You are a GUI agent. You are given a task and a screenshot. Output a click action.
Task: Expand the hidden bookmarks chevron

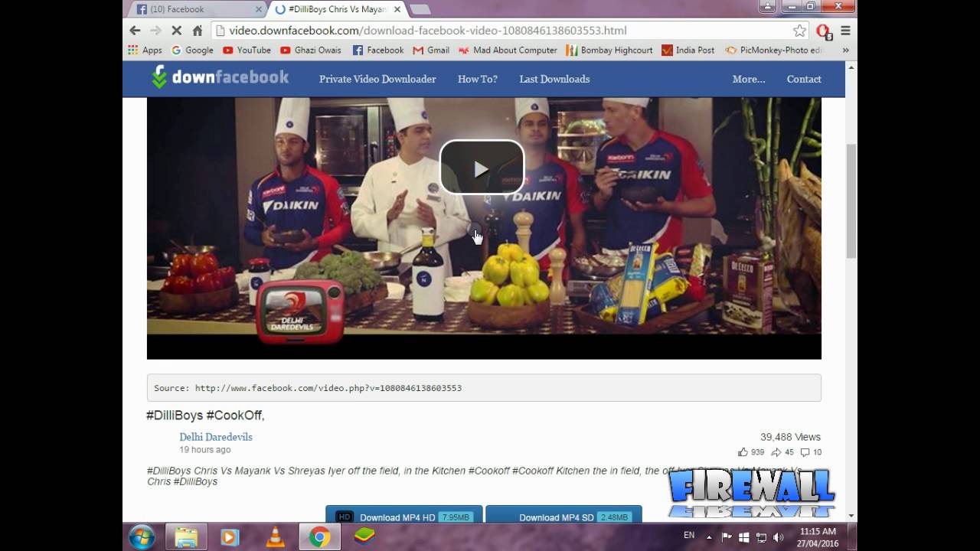[x=845, y=50]
